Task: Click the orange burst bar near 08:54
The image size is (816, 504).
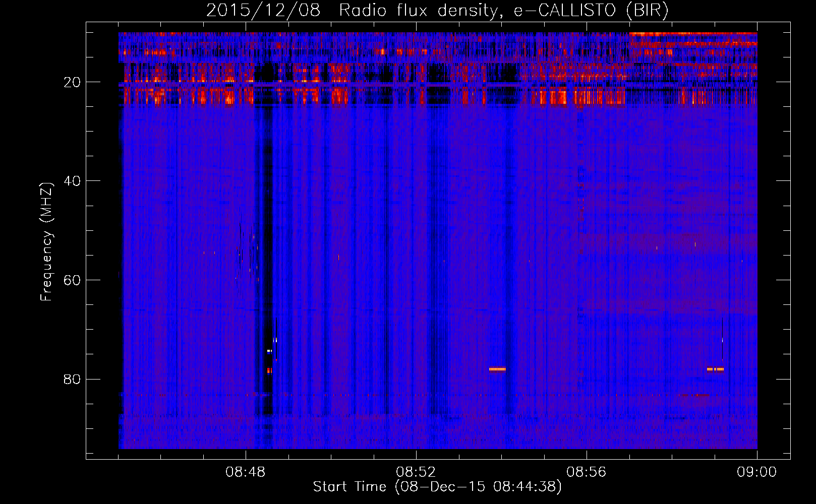Action: (497, 369)
